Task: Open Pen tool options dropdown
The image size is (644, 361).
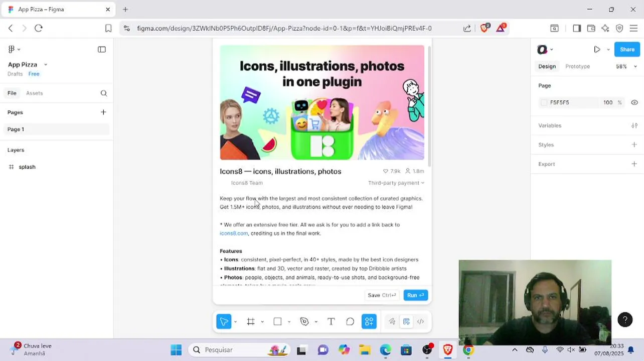Action: (316, 322)
